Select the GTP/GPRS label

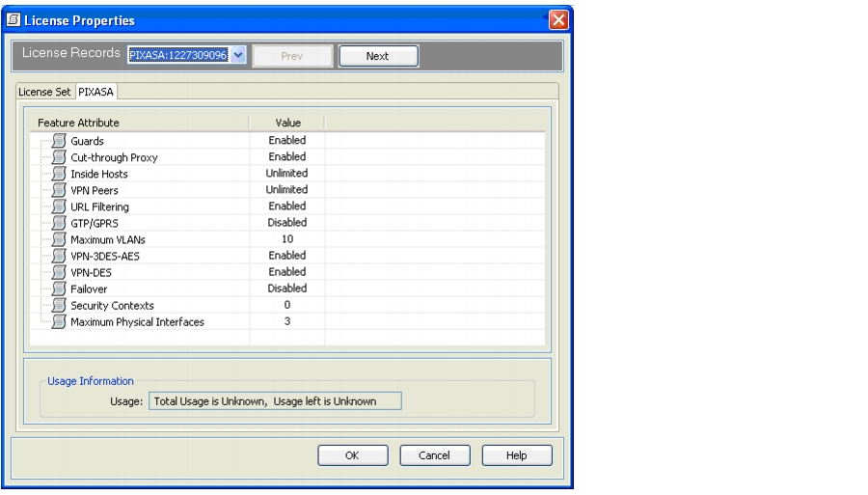[x=95, y=223]
